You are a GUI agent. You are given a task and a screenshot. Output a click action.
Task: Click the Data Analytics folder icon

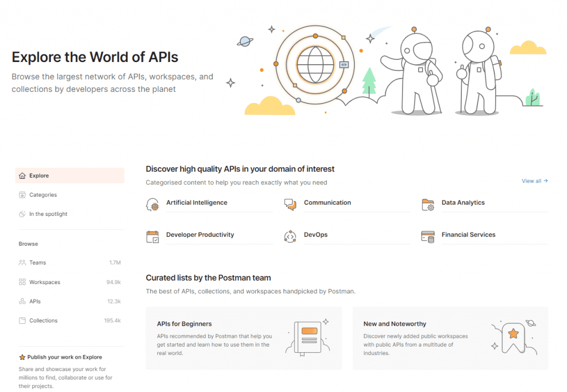[x=428, y=205]
